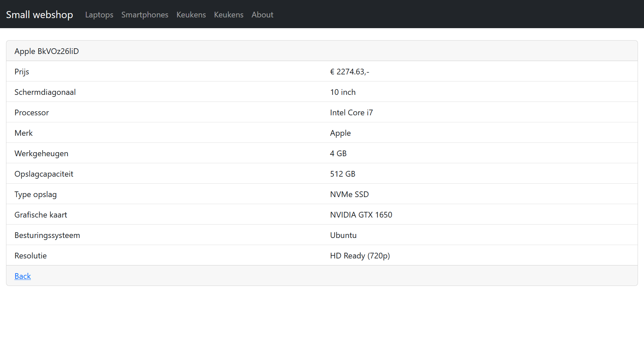Click the Merk row label
The image size is (644, 362).
click(x=23, y=133)
